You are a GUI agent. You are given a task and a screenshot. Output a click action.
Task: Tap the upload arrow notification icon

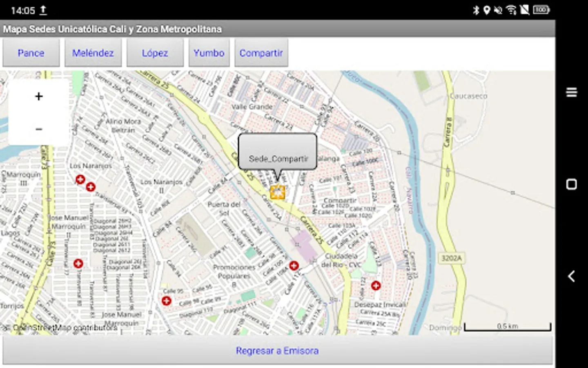pyautogui.click(x=43, y=10)
